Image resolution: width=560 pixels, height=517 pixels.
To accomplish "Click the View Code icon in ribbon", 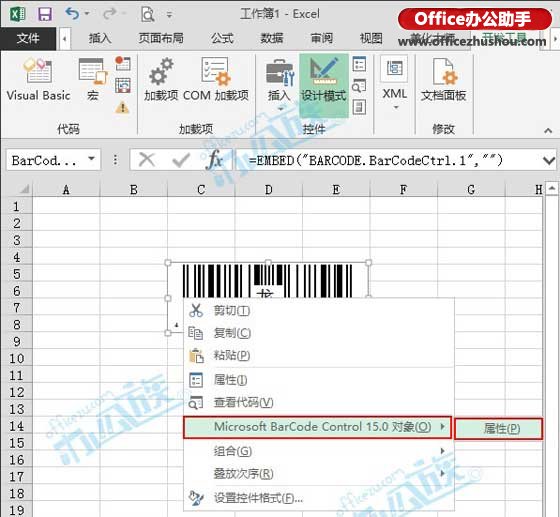I will pyautogui.click(x=359, y=86).
